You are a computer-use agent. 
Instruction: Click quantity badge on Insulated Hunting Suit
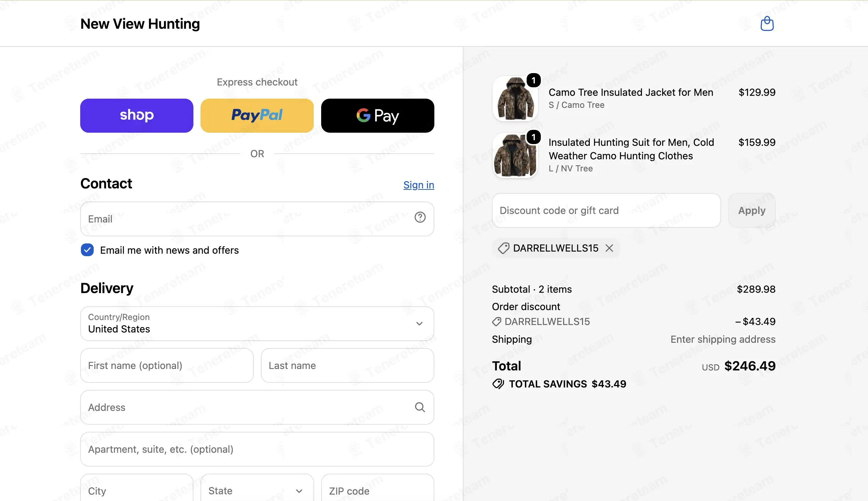[533, 137]
